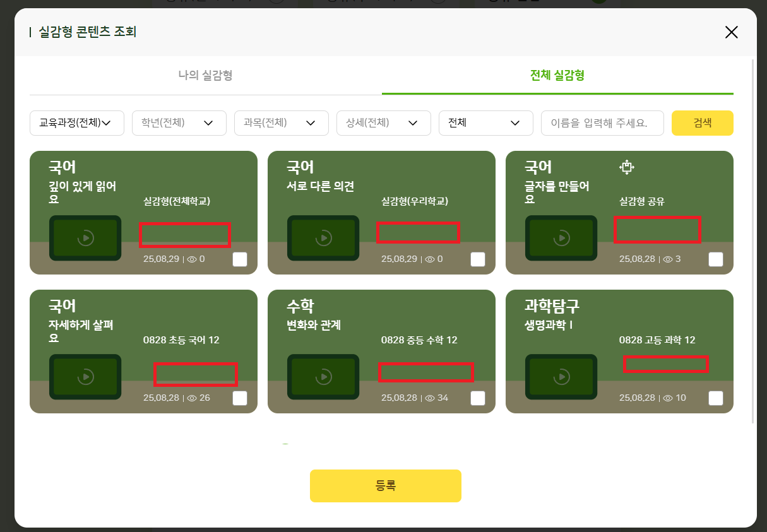Play the 변화와 관계 math video
The image size is (767, 532).
pyautogui.click(x=323, y=377)
